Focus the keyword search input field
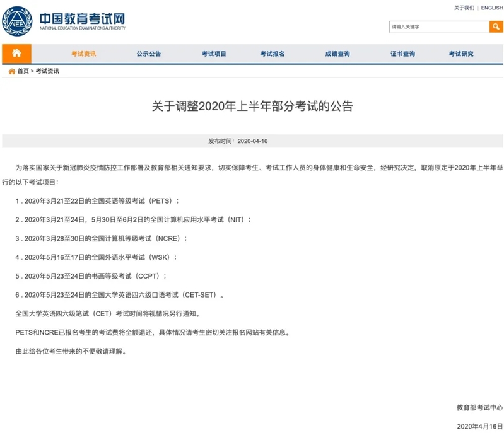The width and height of the screenshot is (504, 445). (438, 26)
